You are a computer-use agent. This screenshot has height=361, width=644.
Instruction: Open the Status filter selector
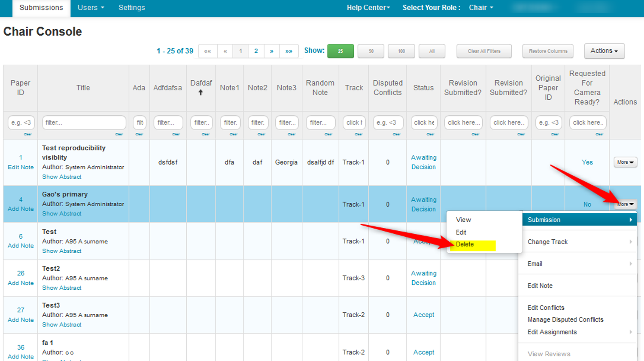click(x=424, y=122)
